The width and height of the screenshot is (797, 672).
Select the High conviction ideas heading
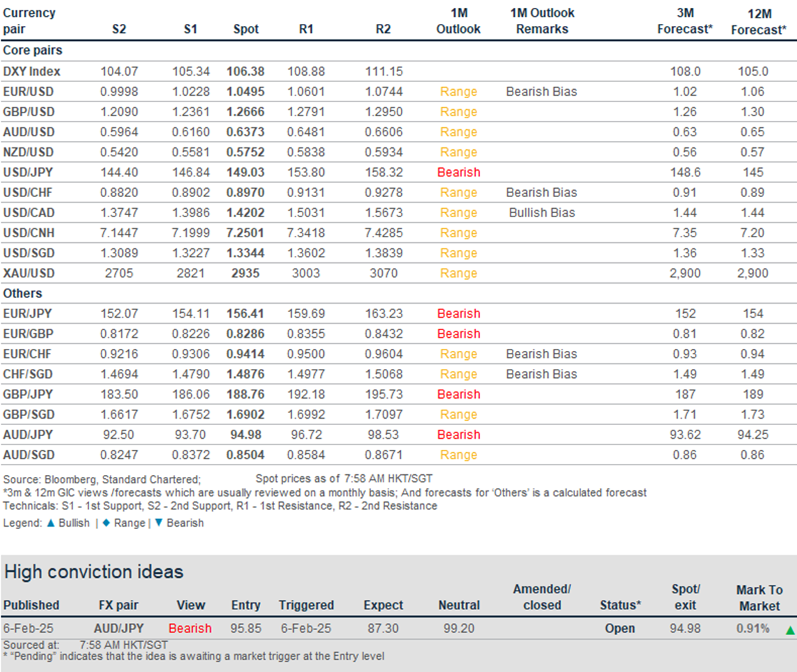[94, 572]
